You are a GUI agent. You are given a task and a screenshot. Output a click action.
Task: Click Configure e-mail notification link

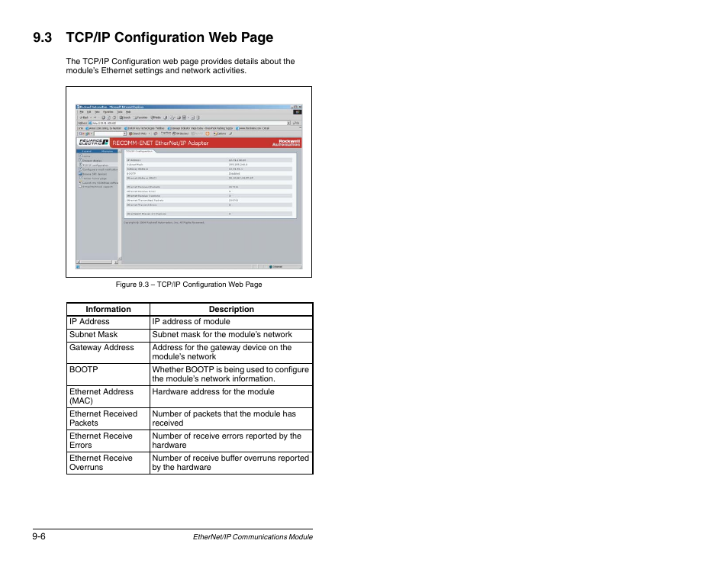coord(99,169)
